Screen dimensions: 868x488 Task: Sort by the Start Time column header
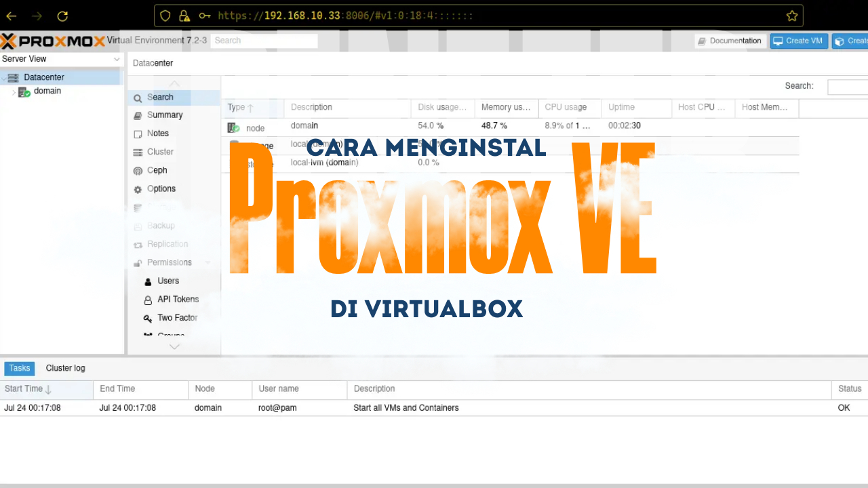(47, 389)
